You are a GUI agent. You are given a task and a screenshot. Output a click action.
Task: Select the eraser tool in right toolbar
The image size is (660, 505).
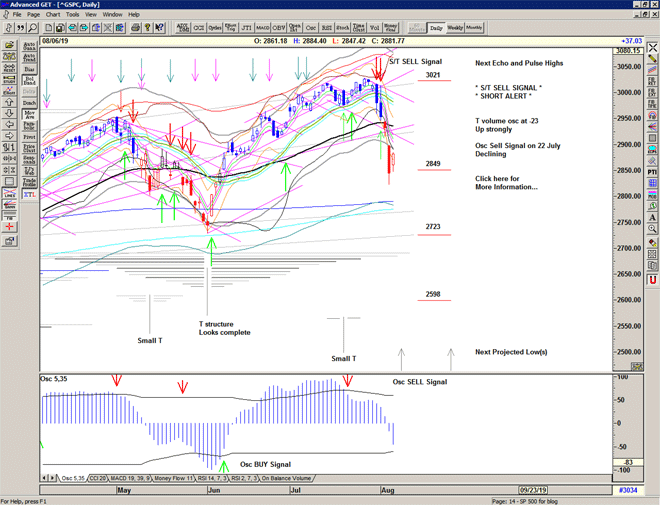click(x=652, y=242)
